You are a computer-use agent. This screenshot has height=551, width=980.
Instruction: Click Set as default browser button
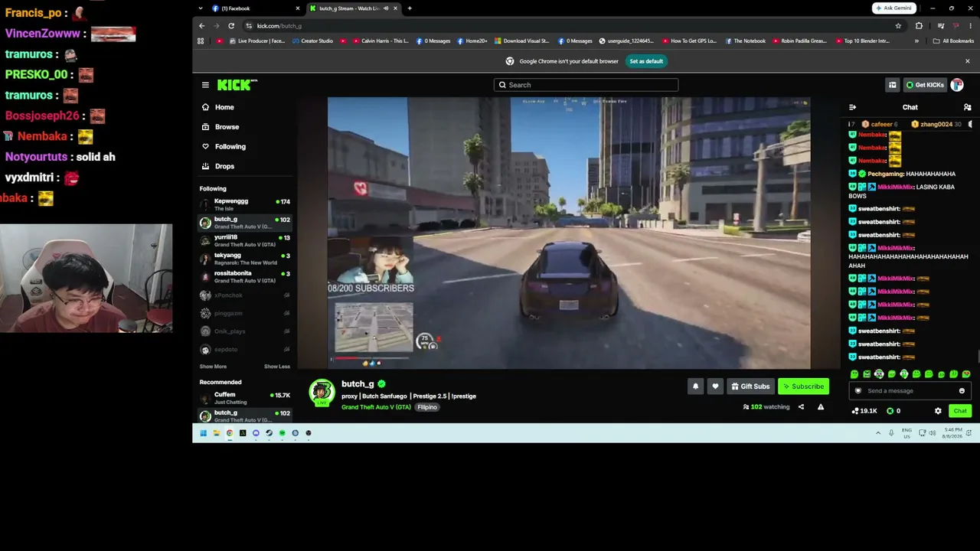[646, 61]
